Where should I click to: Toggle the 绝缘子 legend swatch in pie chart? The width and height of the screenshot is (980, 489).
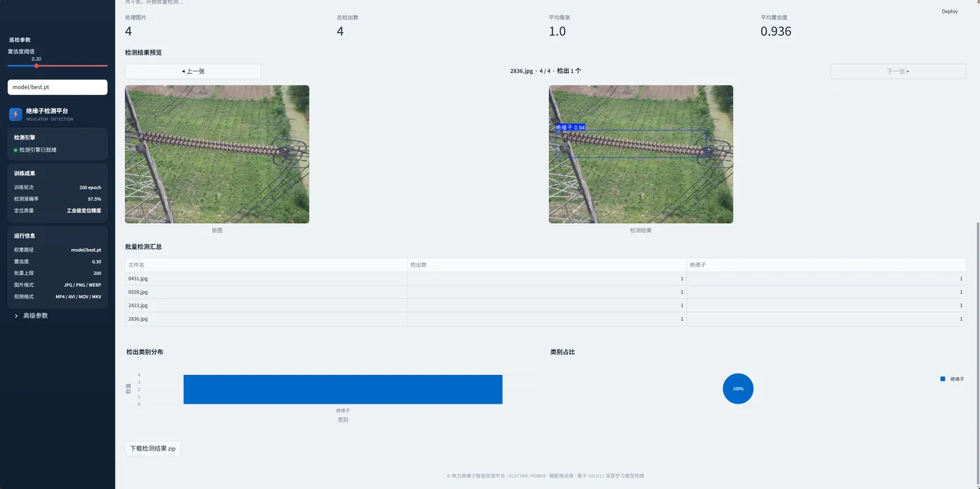pyautogui.click(x=943, y=379)
